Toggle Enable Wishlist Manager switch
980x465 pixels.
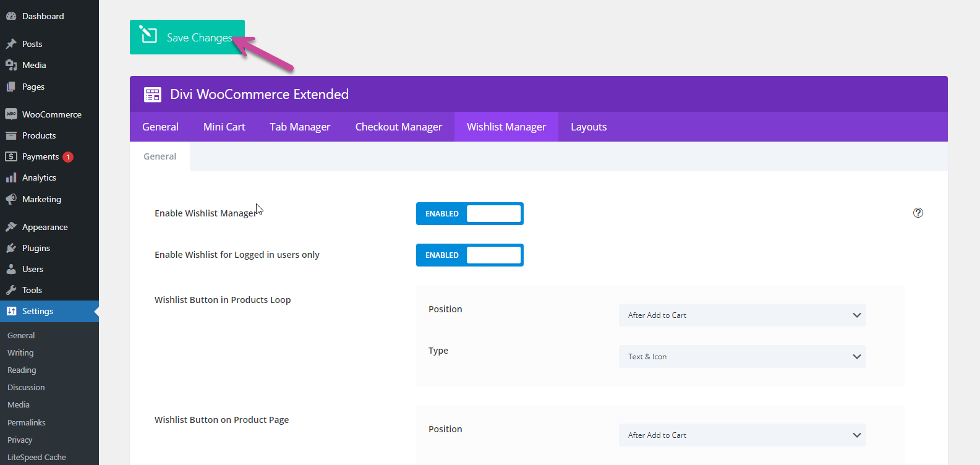[470, 213]
